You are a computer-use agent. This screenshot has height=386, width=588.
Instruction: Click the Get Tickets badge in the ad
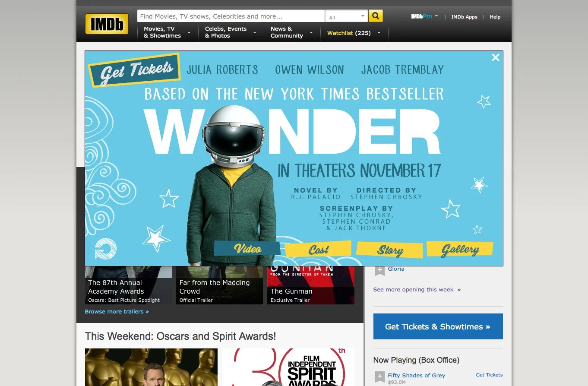134,70
